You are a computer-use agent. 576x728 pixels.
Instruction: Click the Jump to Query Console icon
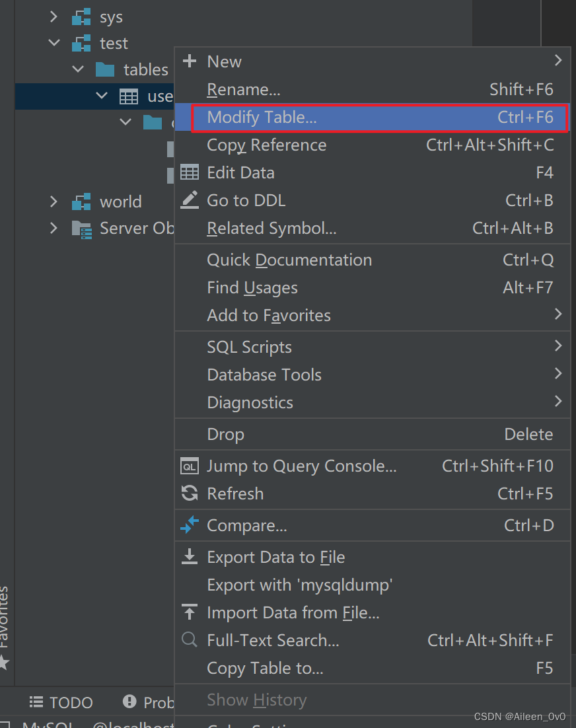point(190,466)
